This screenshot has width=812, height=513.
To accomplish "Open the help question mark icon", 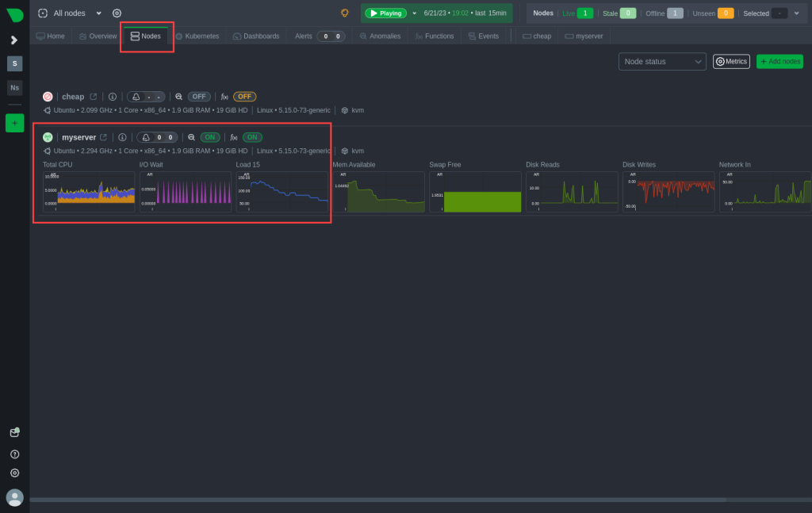I will 14,454.
